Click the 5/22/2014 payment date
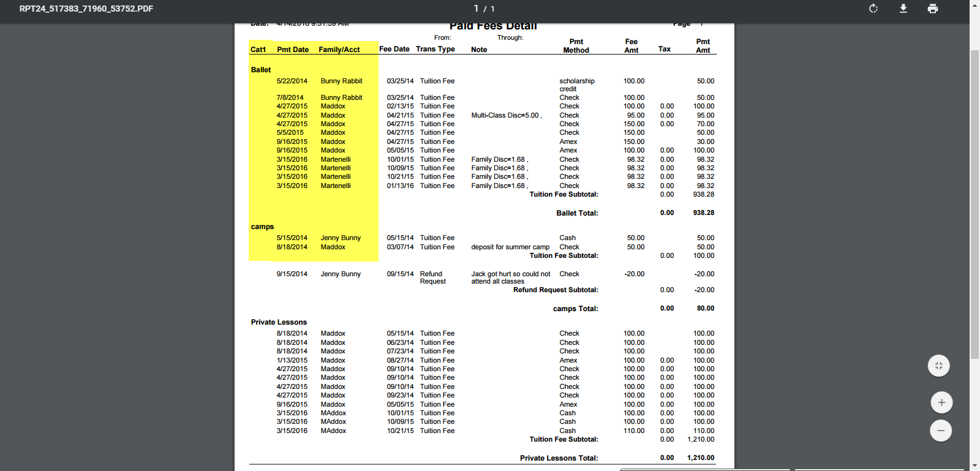Viewport: 980px width, 471px height. pyautogui.click(x=292, y=81)
